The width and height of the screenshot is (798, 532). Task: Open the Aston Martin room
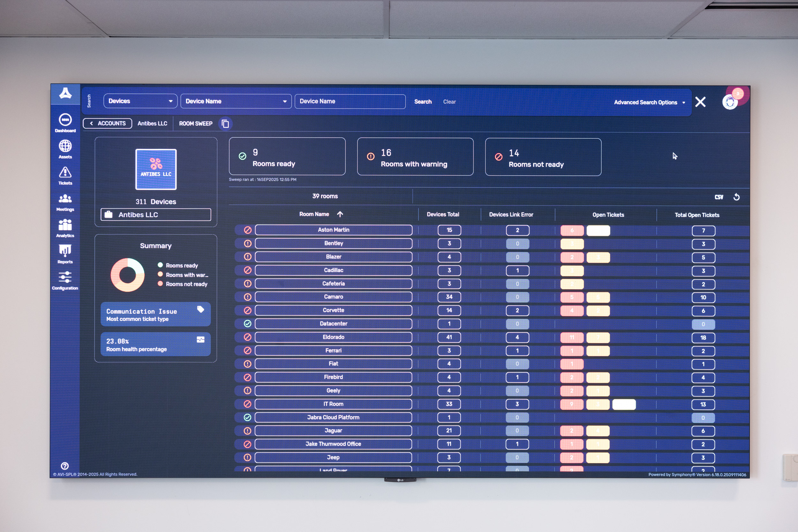pos(334,230)
